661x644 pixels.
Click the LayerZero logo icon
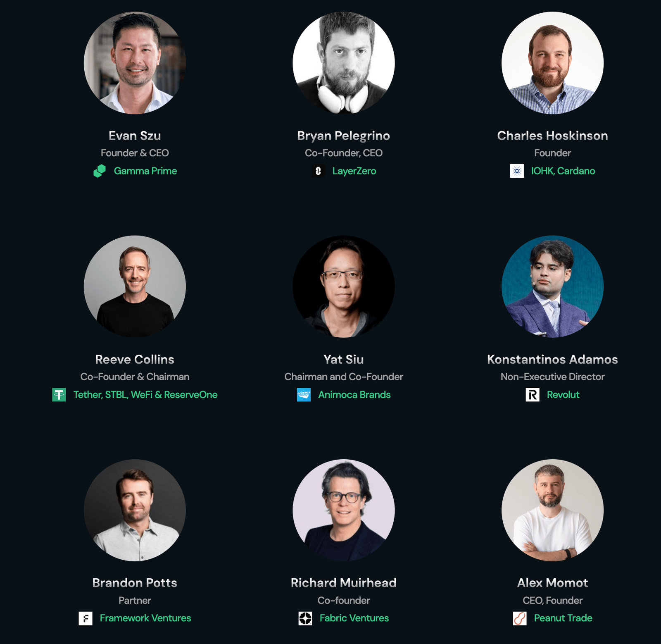tap(318, 171)
